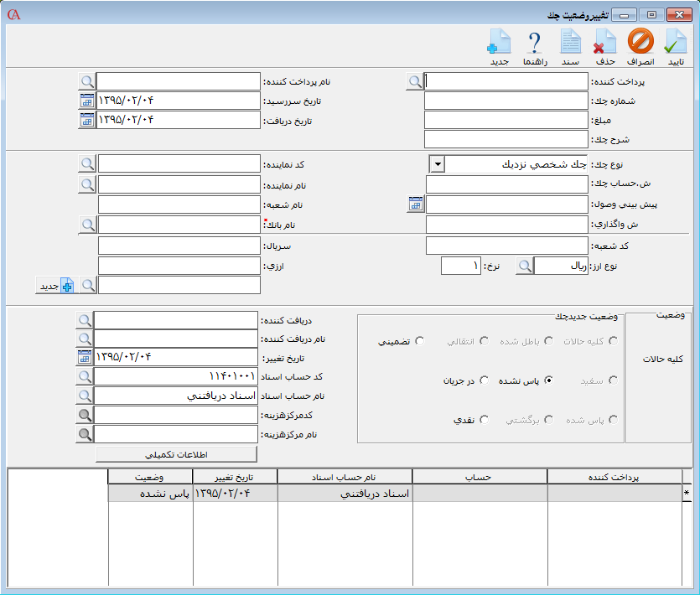The image size is (700, 595).
Task: Select the تضمینی radio button
Action: tap(419, 341)
